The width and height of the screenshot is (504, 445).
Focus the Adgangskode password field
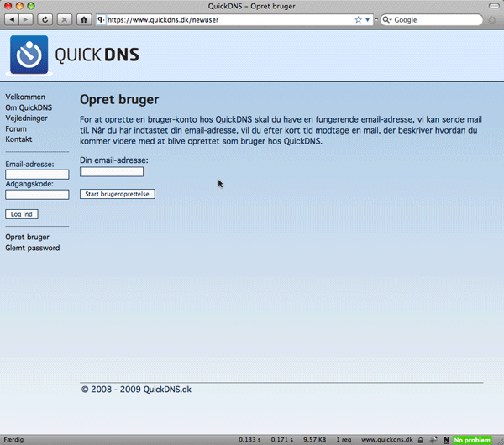click(37, 195)
